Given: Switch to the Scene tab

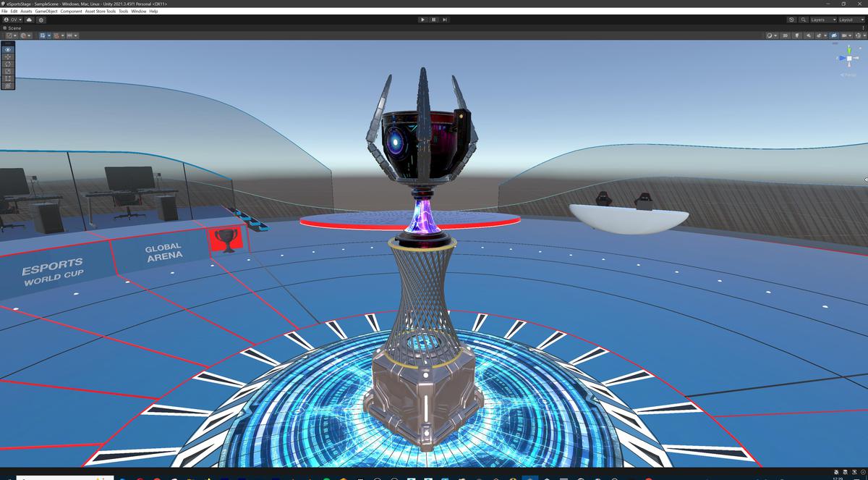Looking at the screenshot, I should 13,28.
